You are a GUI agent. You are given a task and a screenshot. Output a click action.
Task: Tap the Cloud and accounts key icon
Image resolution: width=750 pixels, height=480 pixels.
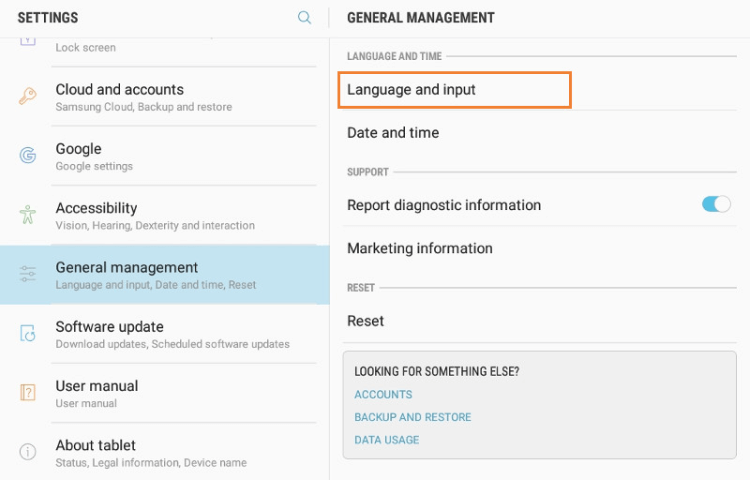[x=28, y=97]
